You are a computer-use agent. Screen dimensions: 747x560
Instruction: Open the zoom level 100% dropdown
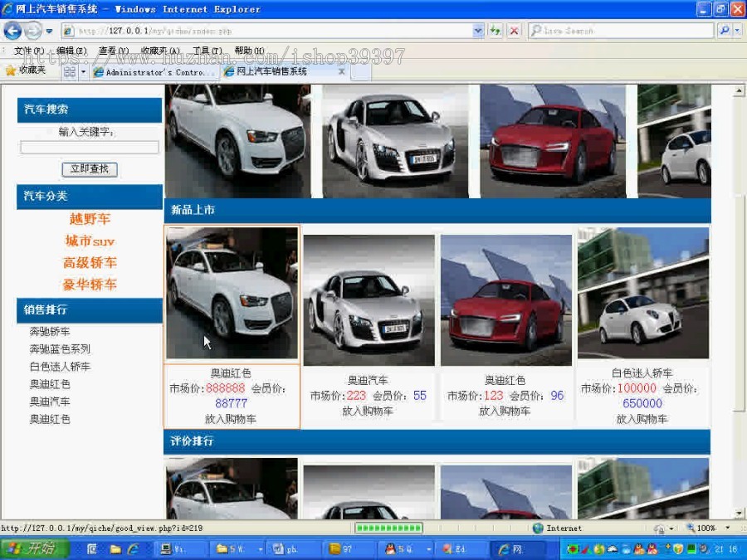pos(727,528)
